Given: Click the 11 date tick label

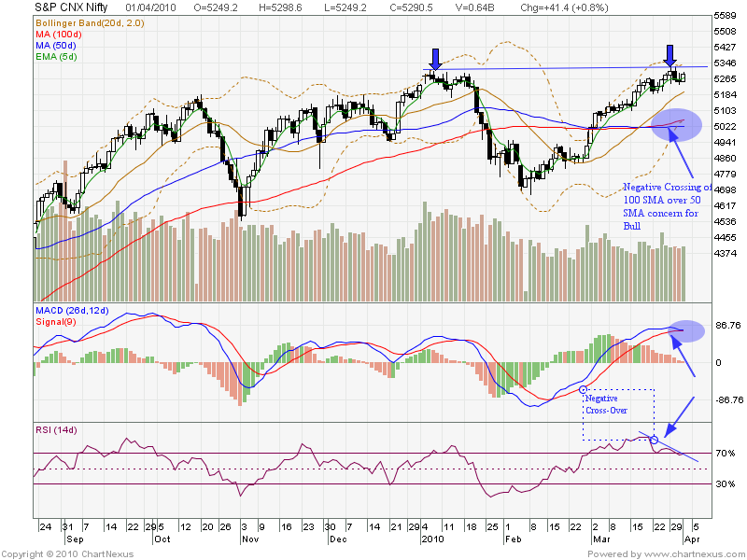Looking at the screenshot, I should click(448, 527).
